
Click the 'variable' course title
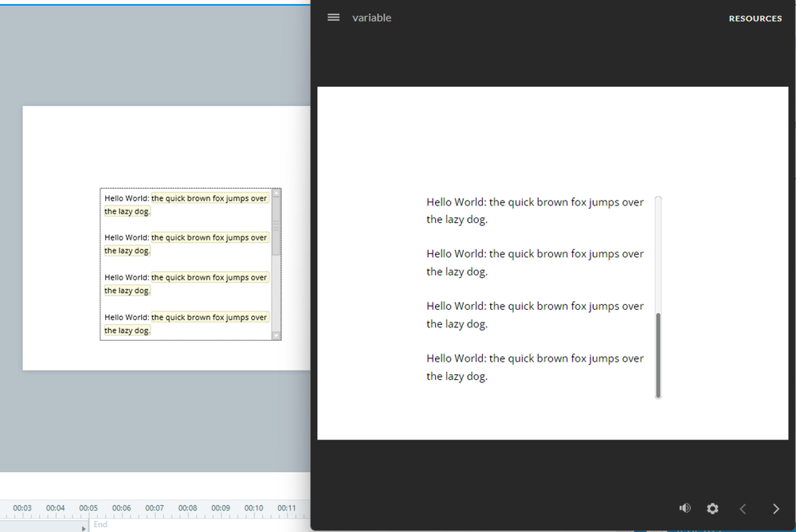(372, 18)
